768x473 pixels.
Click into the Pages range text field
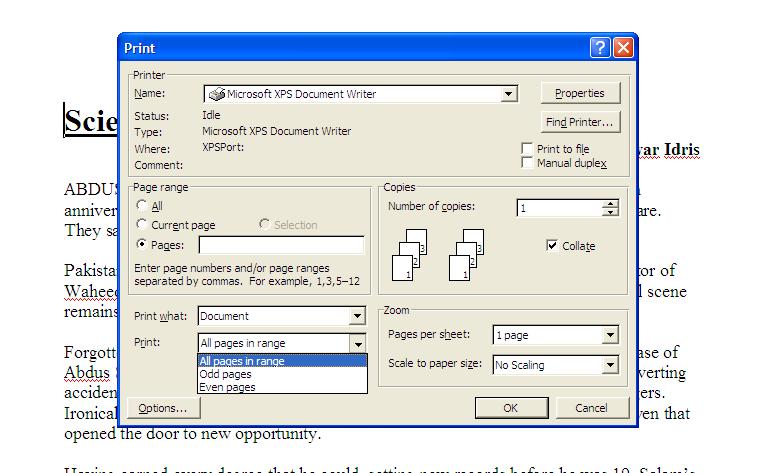(x=281, y=245)
